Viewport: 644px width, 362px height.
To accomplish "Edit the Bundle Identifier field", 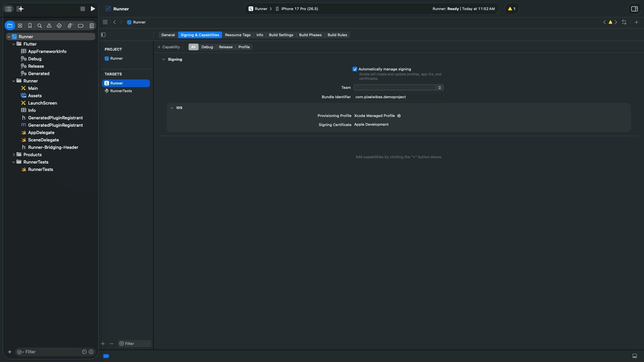I will pyautogui.click(x=398, y=97).
